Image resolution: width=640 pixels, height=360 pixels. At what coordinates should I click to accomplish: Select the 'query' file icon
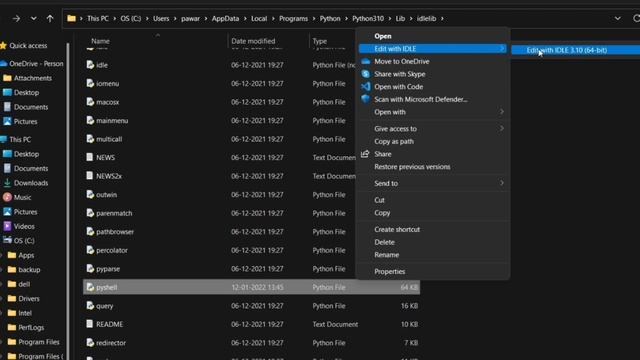(x=90, y=305)
